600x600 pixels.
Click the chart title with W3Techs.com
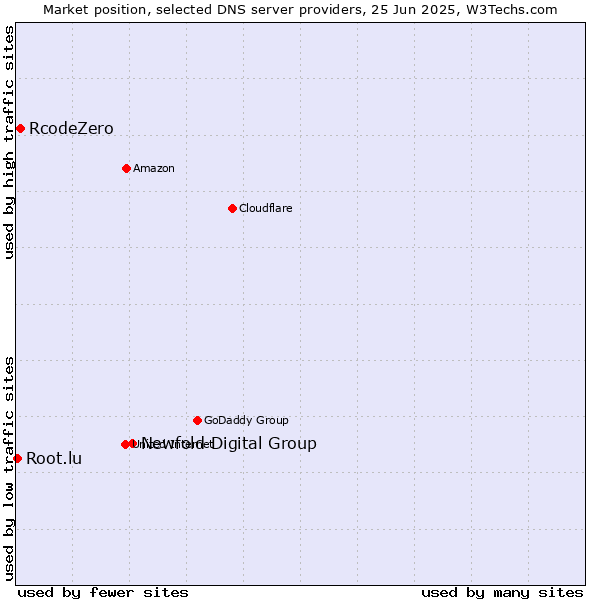(300, 10)
